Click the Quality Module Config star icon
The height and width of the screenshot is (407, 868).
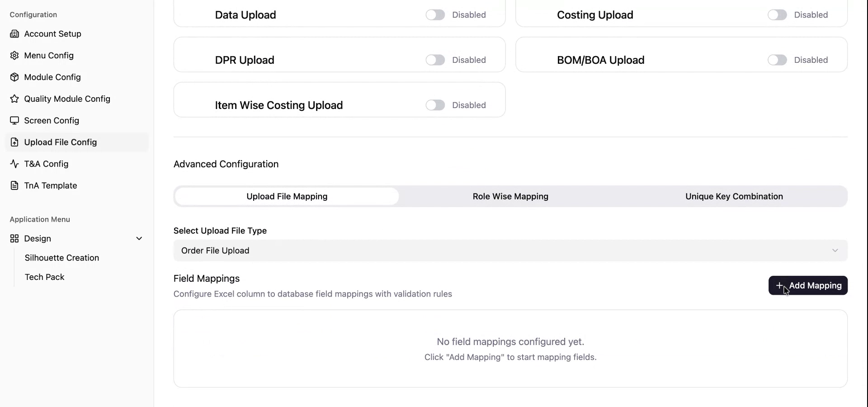coord(14,99)
